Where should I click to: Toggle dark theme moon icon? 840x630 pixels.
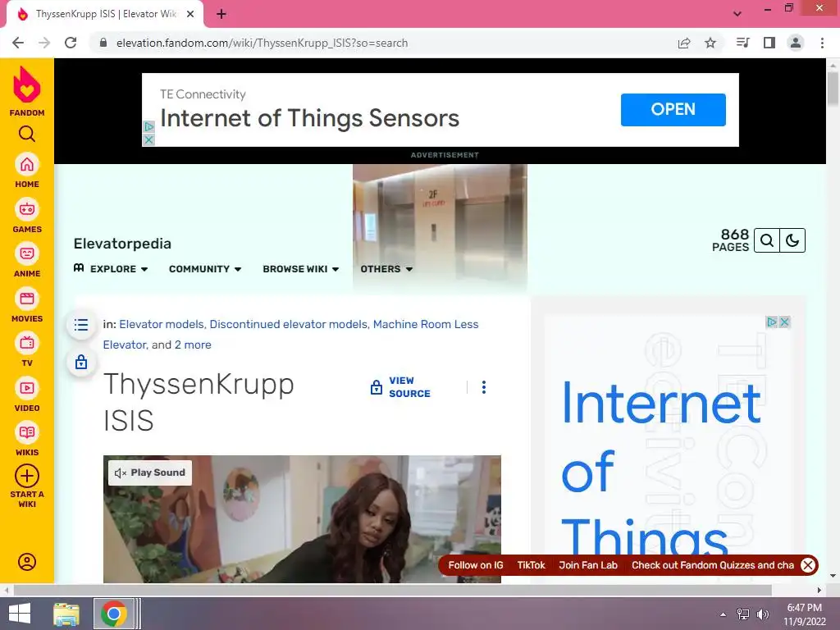(x=792, y=240)
